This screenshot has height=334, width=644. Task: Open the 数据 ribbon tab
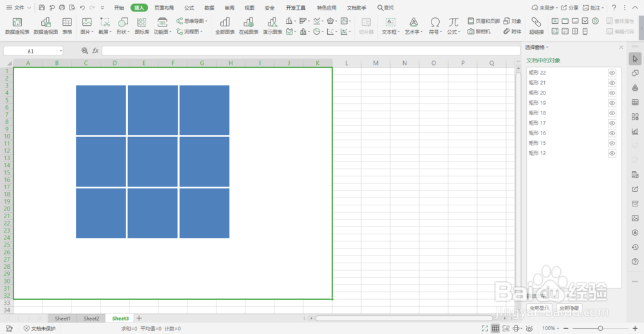(209, 8)
